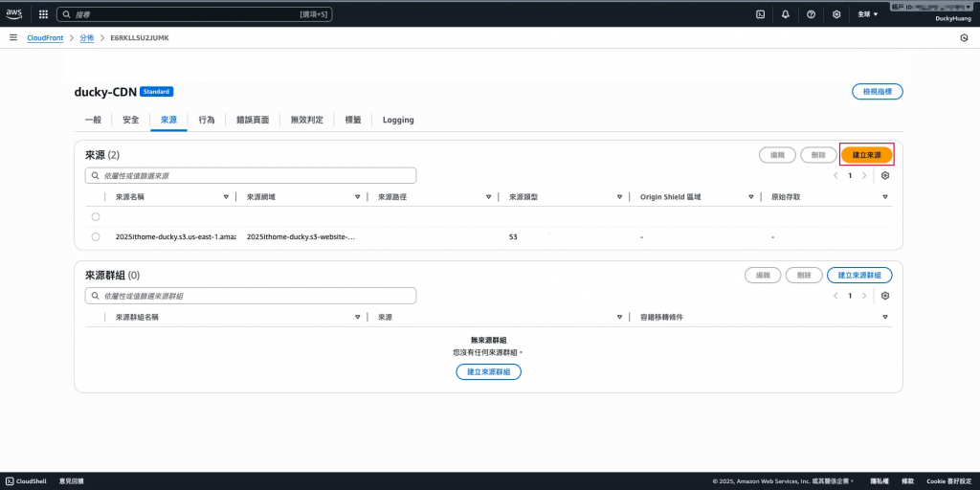Switch to the 安全 tab
Screen dimensions: 980x490
[130, 120]
